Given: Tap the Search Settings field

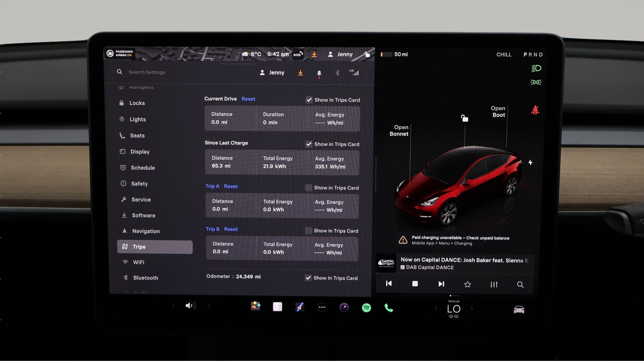Looking at the screenshot, I should pyautogui.click(x=147, y=72).
